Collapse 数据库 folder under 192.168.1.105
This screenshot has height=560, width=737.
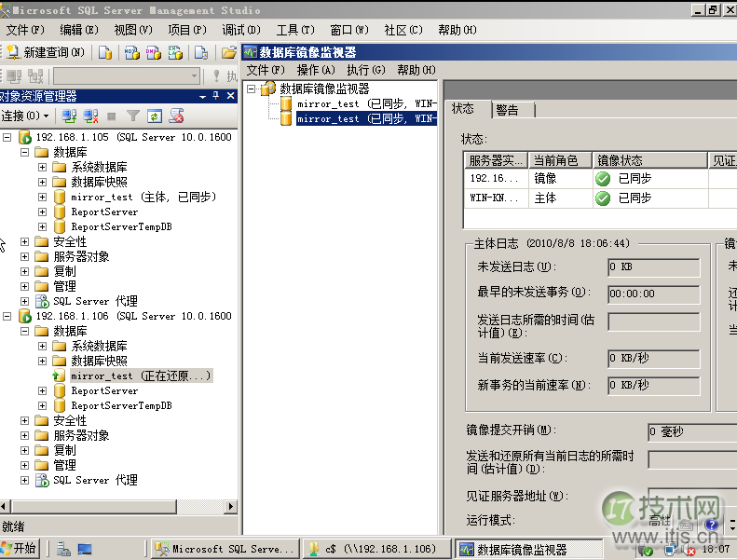pos(24,152)
